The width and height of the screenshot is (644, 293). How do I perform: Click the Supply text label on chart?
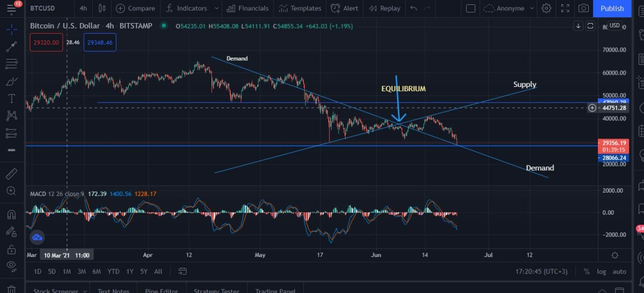(x=525, y=84)
